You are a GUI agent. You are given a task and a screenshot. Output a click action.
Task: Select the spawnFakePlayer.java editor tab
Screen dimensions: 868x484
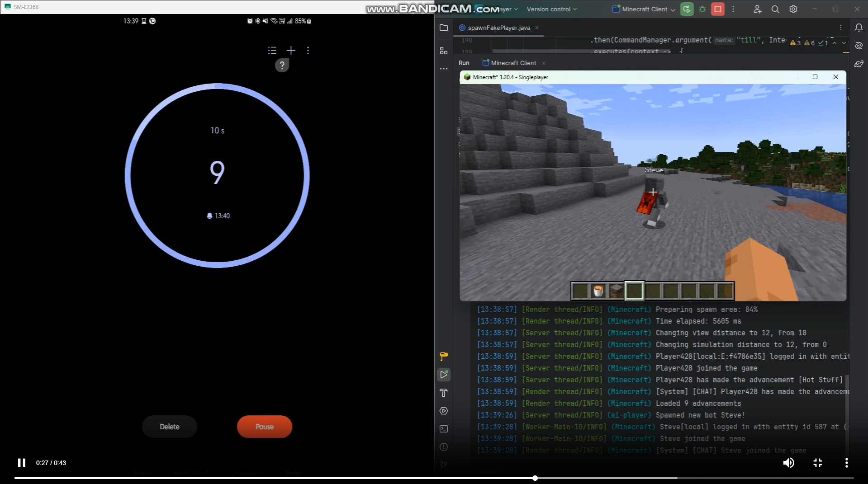(498, 28)
